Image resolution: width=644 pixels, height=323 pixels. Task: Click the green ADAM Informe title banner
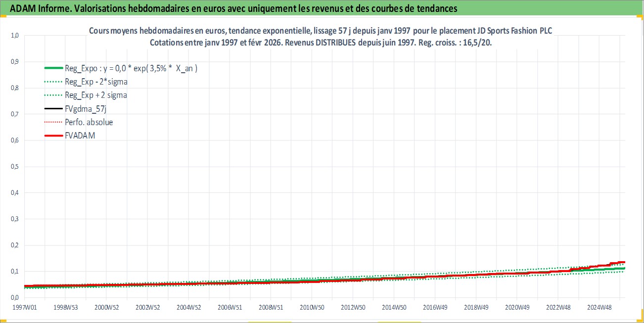tap(322, 8)
